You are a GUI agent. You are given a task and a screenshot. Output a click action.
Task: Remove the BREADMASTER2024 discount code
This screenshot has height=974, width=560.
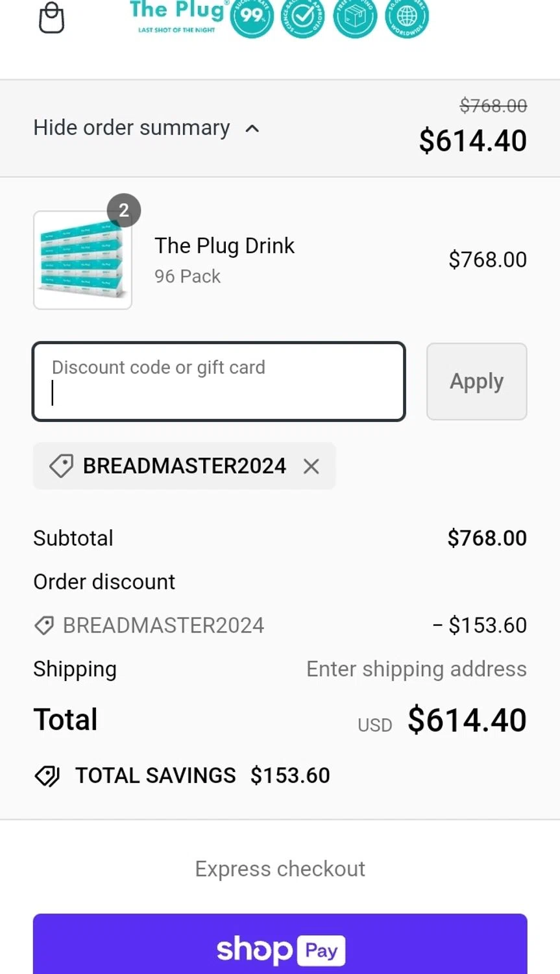(311, 466)
